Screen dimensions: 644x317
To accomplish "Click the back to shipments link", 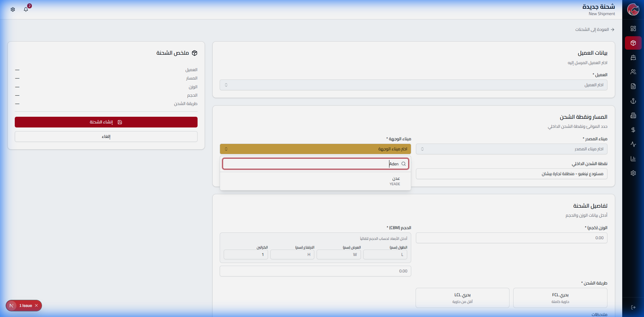I will [595, 30].
